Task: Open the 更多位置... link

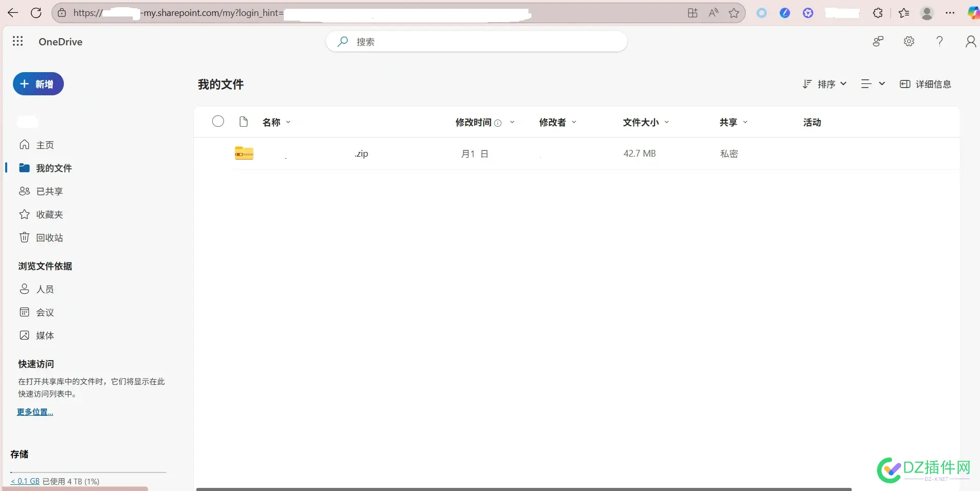Action: coord(35,412)
